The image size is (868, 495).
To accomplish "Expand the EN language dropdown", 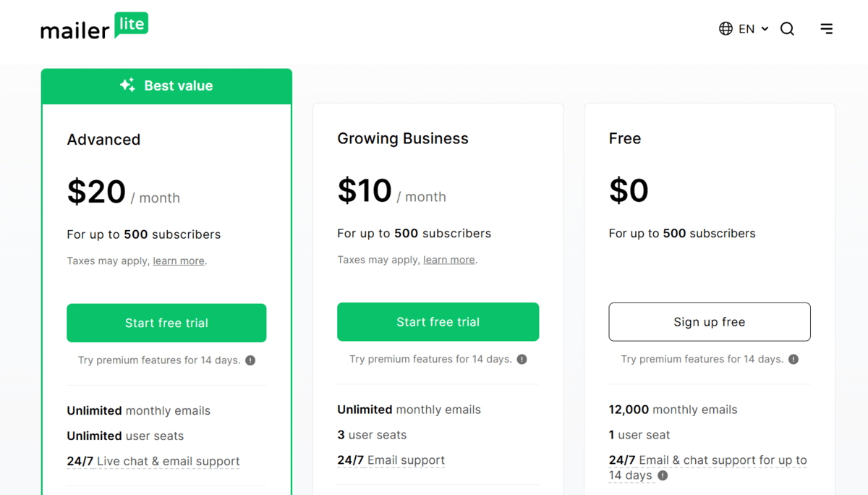I will (x=747, y=28).
